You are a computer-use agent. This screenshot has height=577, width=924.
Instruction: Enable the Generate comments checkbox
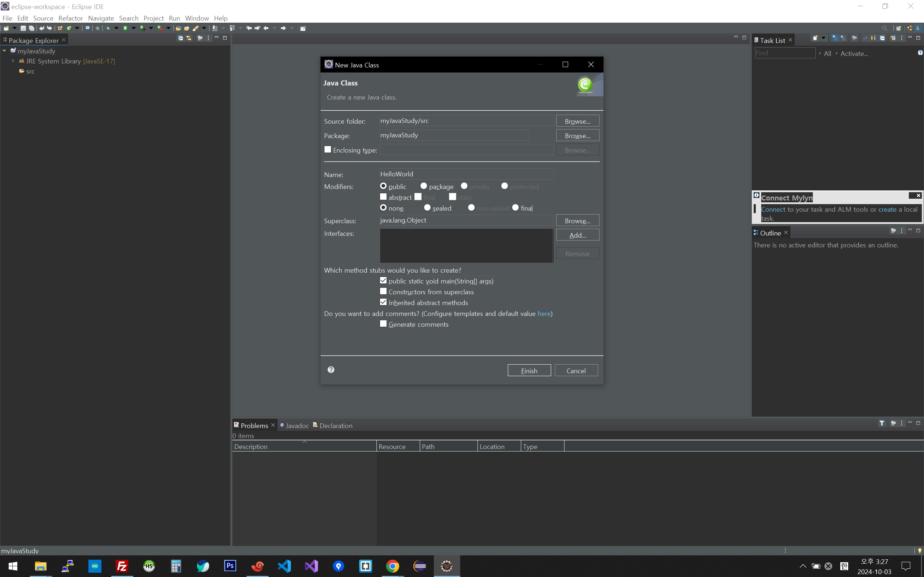[x=383, y=324]
